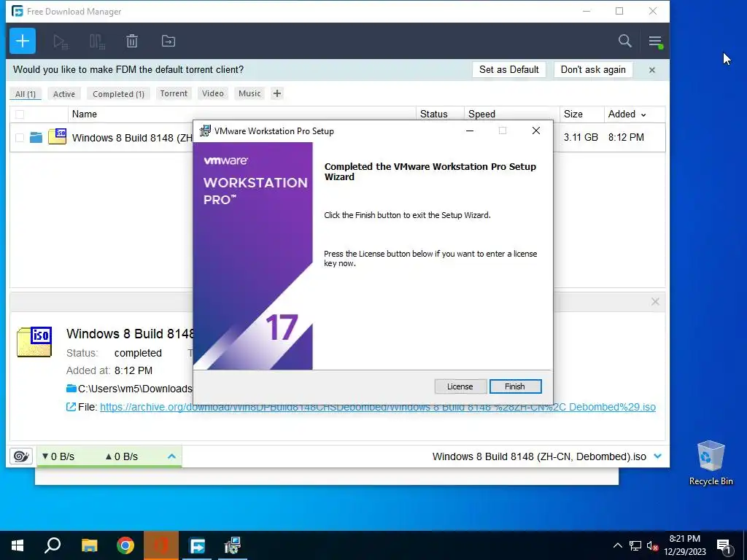This screenshot has width=747, height=560.
Task: Click the large ISO thumbnail in details panel
Action: [34, 341]
